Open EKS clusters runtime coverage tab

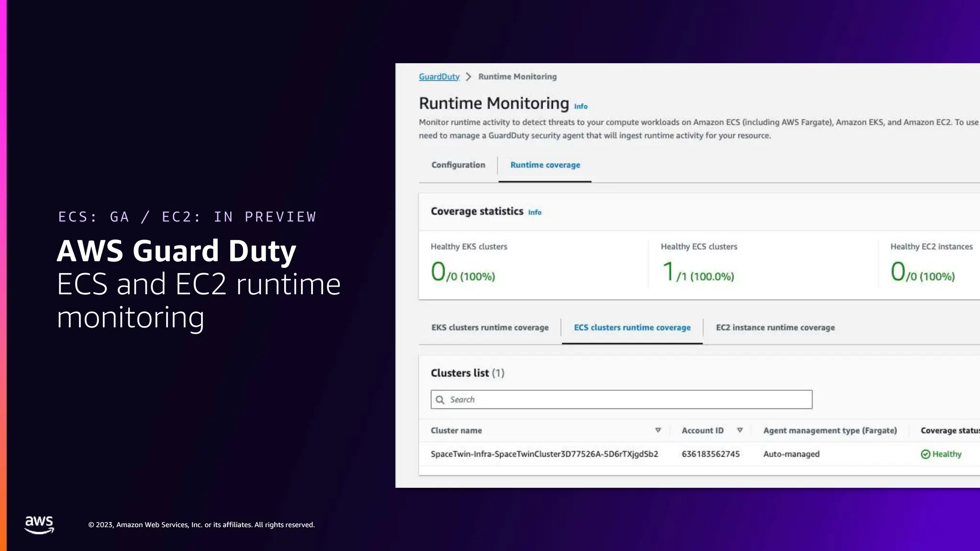coord(490,328)
